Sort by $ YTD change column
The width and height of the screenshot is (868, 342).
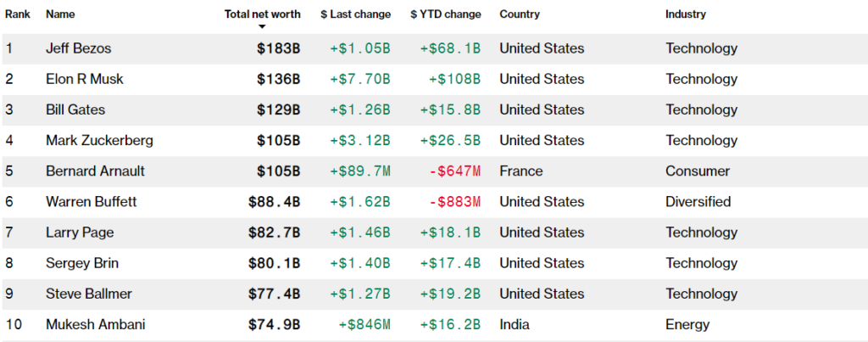tap(445, 14)
